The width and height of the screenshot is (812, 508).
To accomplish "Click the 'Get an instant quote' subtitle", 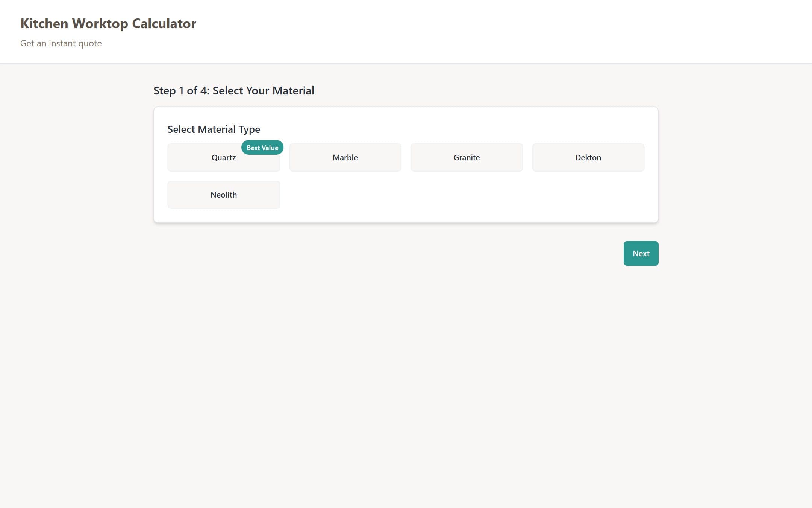I will pos(61,43).
